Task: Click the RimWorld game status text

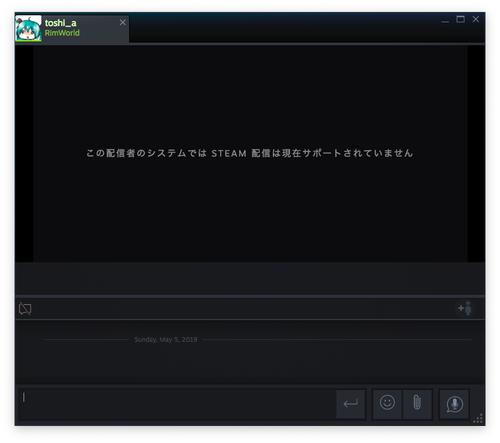Action: pyautogui.click(x=62, y=33)
